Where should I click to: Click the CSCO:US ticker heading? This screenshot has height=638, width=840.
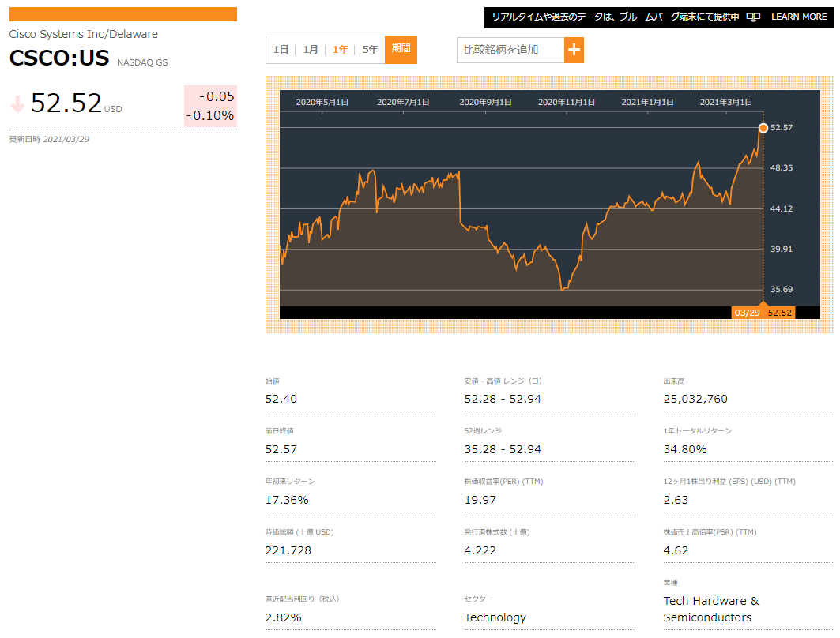(x=59, y=58)
